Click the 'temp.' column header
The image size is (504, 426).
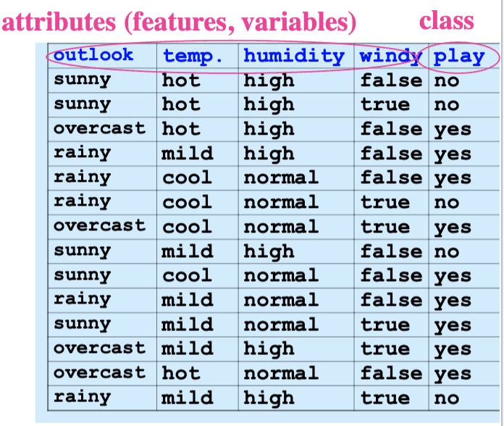click(x=193, y=57)
